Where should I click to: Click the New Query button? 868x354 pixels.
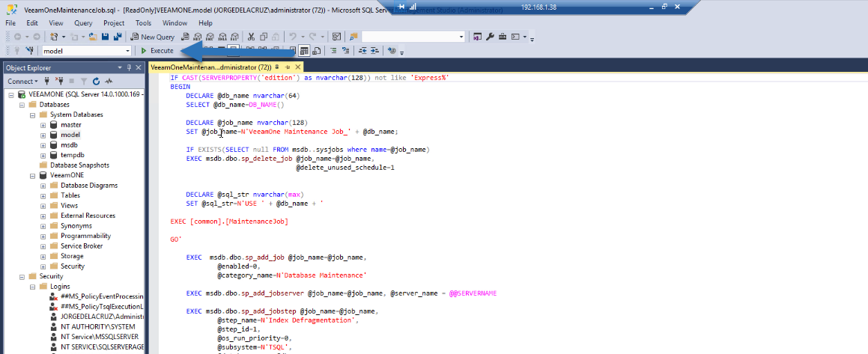click(152, 37)
